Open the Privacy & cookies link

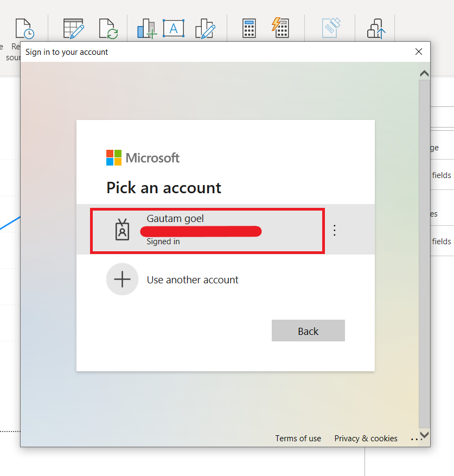coord(366,439)
